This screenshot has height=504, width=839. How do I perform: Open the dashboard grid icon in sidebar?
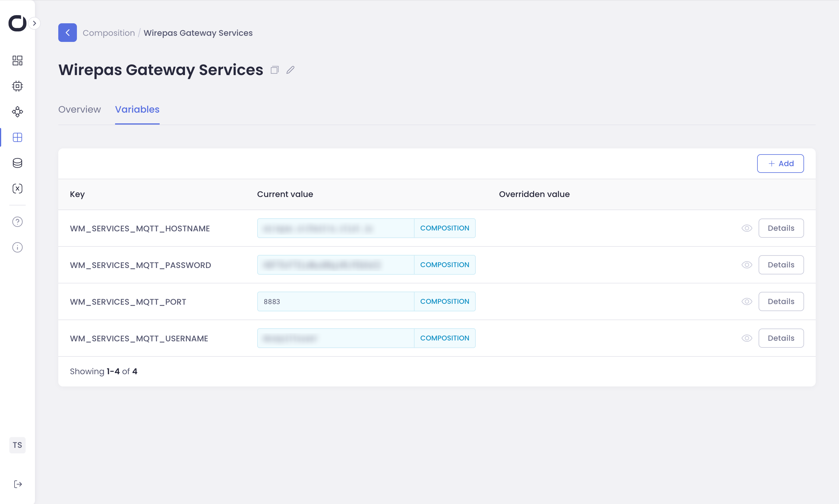17,61
